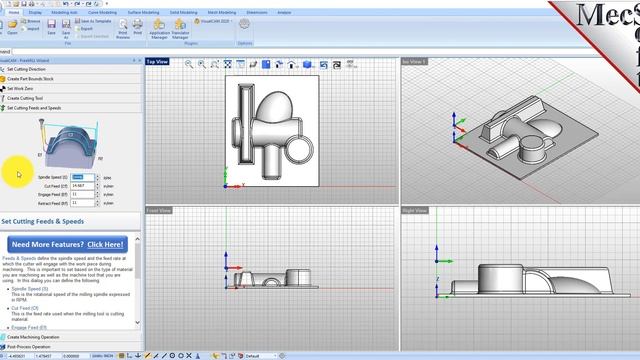Click the Spindle Speed input field

[82, 177]
